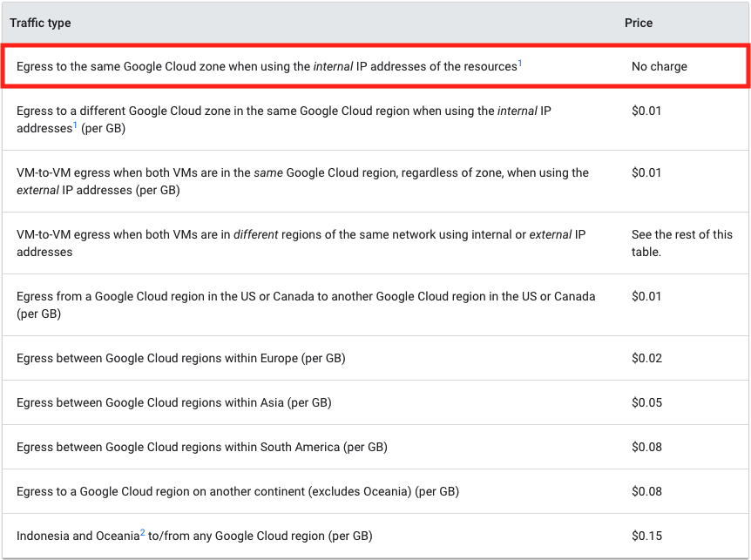751x560 pixels.
Task: Click the $0.15 price cell
Action: [x=646, y=536]
